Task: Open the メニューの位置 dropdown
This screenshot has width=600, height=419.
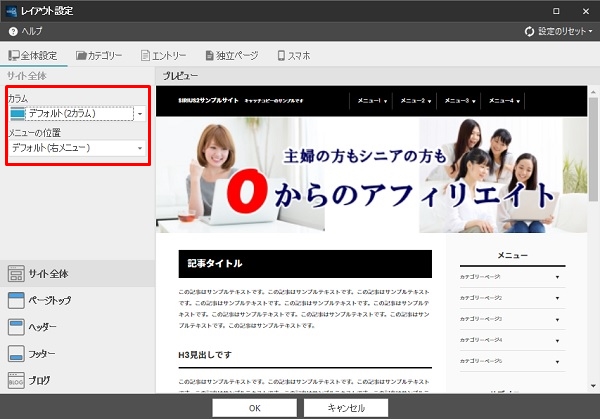Action: (x=77, y=148)
